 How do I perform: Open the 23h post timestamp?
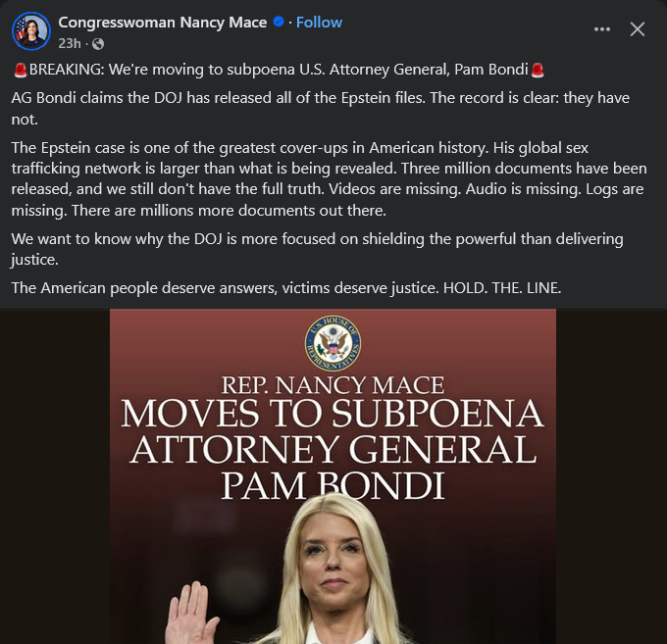pos(70,43)
